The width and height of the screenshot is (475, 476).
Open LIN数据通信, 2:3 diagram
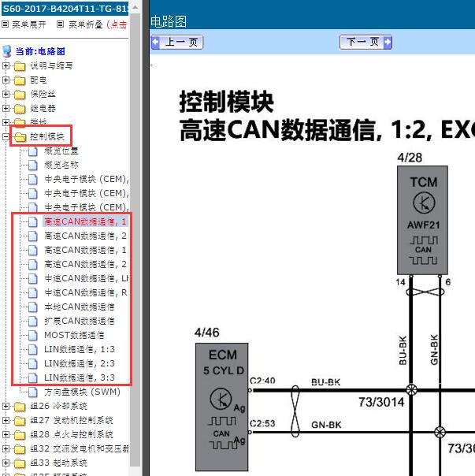80,363
